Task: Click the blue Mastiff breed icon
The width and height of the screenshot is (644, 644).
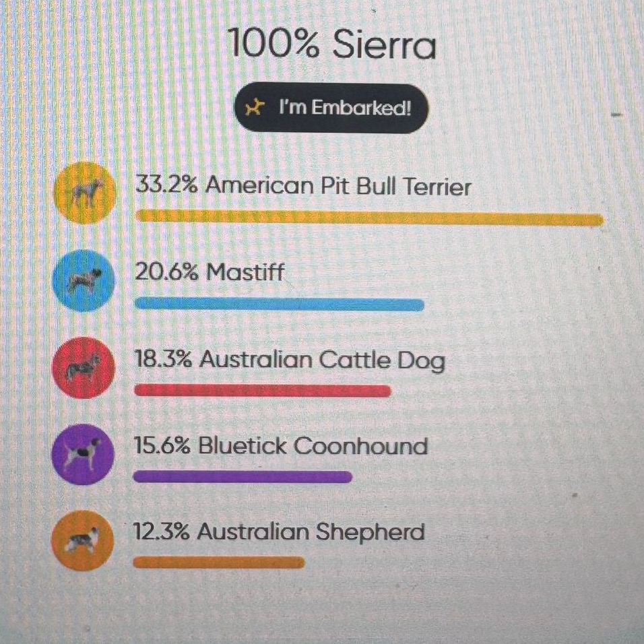Action: [x=84, y=280]
